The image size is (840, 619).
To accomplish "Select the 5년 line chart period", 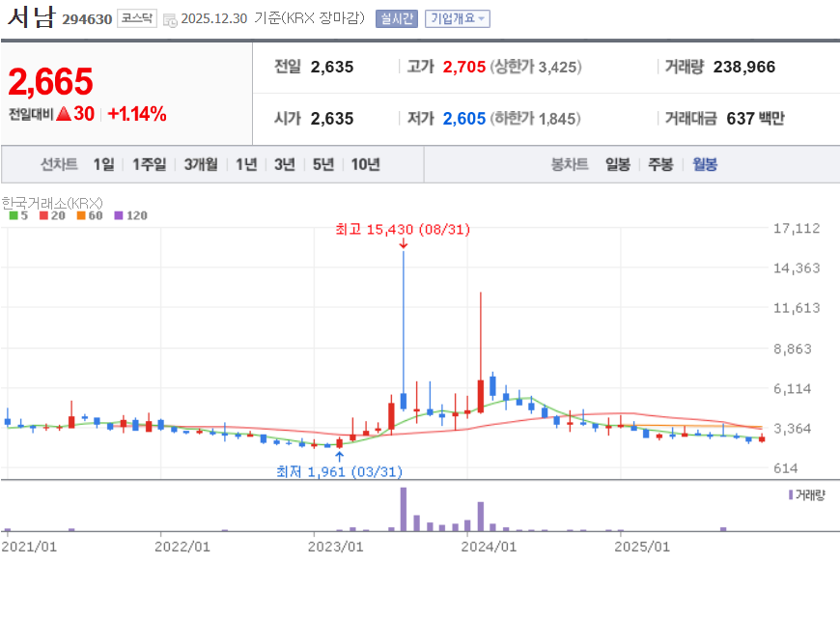I will 323,164.
